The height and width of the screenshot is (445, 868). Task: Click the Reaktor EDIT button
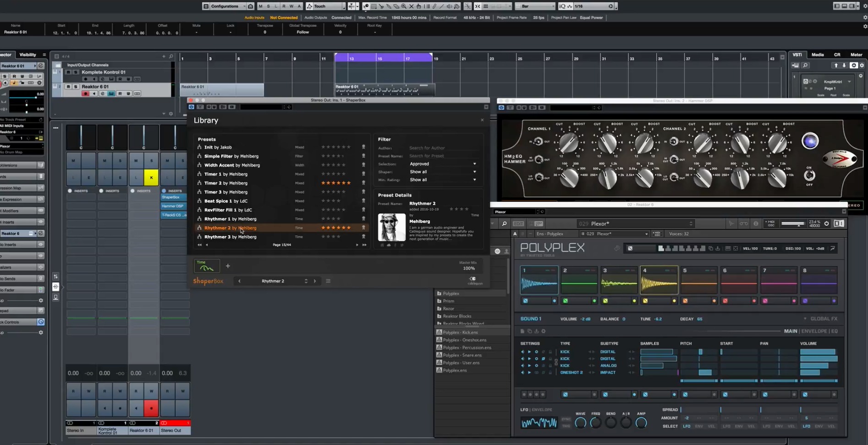518,224
